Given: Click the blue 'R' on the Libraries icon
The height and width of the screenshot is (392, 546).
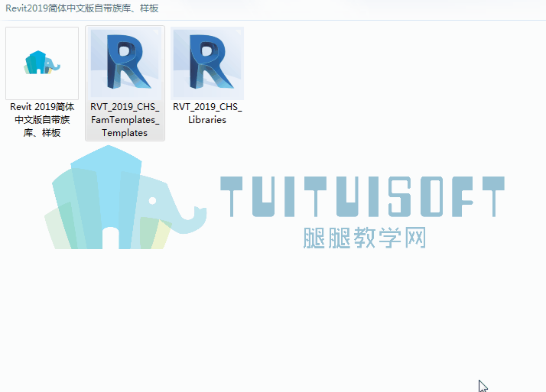Looking at the screenshot, I should pyautogui.click(x=208, y=63).
